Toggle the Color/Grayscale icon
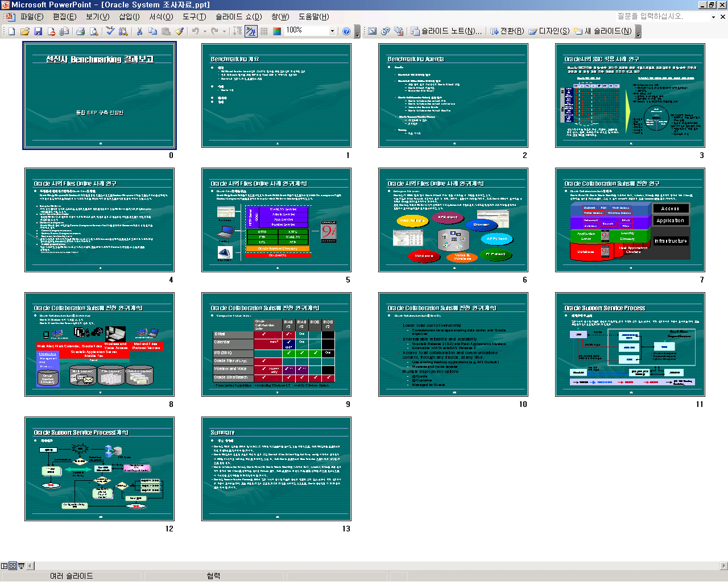Screen dimensions: 728x582 [277, 31]
